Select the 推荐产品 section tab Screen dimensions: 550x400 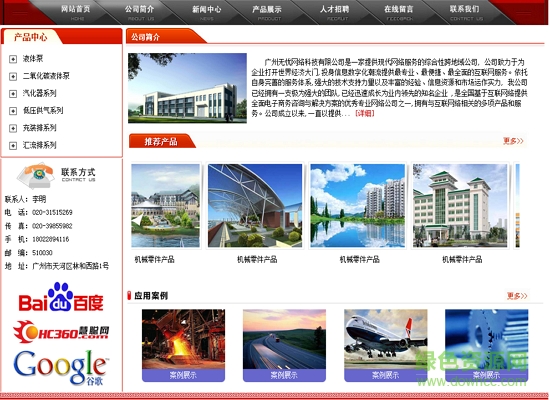click(161, 141)
